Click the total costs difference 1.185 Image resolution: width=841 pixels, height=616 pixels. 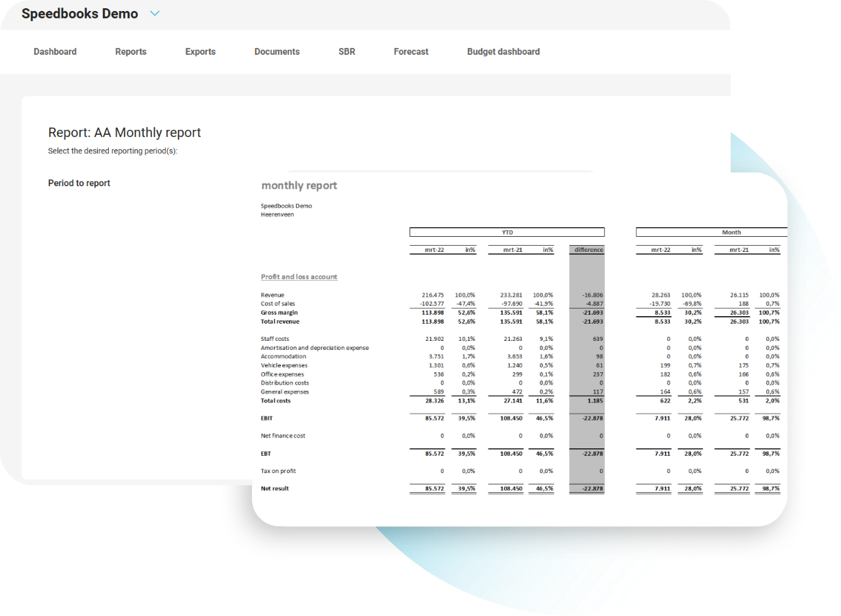pyautogui.click(x=596, y=401)
